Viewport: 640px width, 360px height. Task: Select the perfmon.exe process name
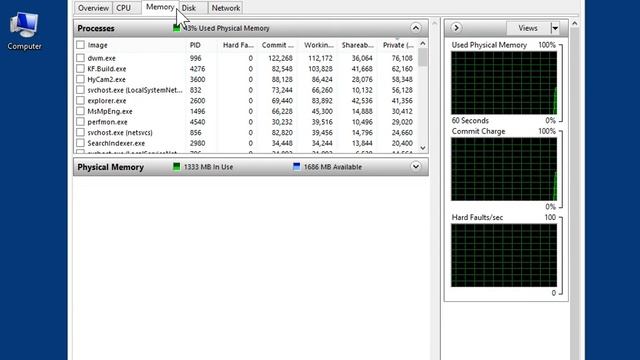107,122
